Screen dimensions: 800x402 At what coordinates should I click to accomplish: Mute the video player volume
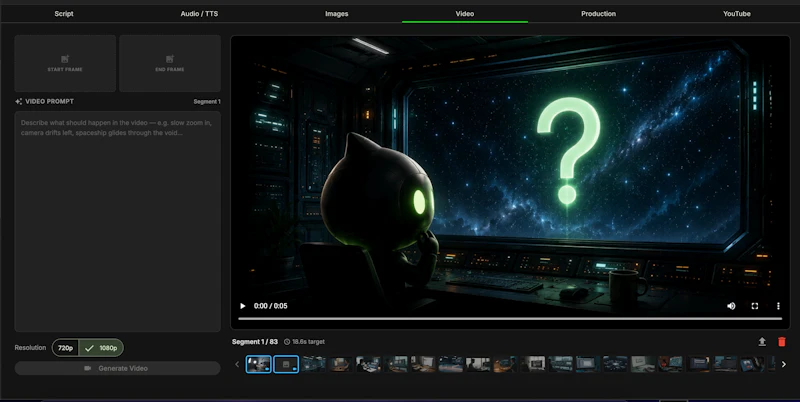[x=731, y=306]
